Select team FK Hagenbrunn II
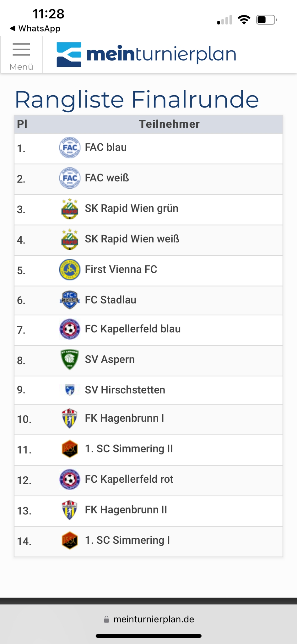The height and width of the screenshot is (644, 297). [x=126, y=510]
